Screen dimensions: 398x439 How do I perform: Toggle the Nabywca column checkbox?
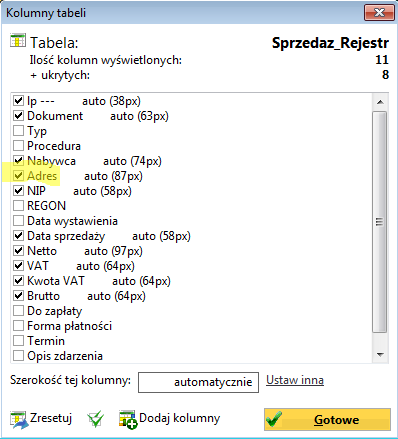(x=18, y=161)
